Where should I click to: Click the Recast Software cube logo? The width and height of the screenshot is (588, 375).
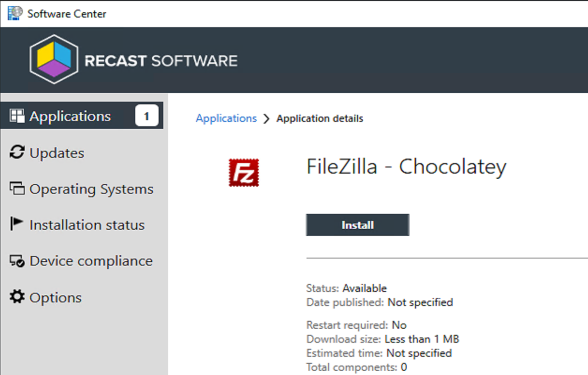pyautogui.click(x=53, y=60)
